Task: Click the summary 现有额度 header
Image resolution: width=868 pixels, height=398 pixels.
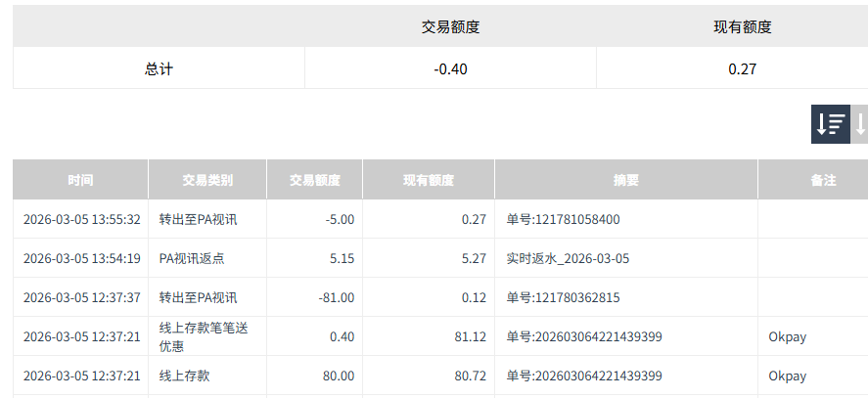Action: [x=742, y=27]
